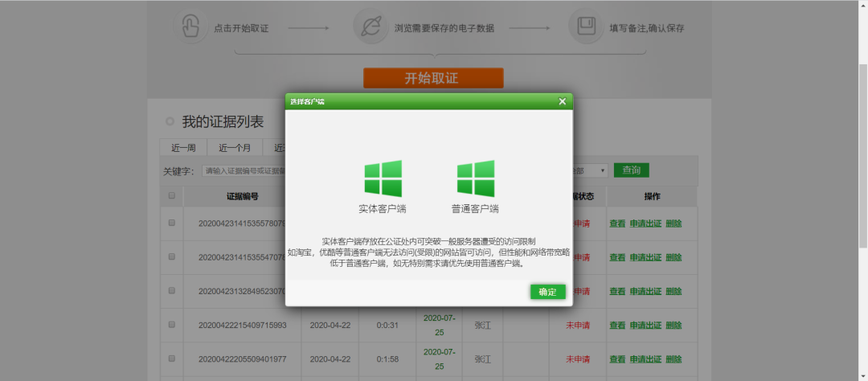868x381 pixels.
Task: Check the row 20200422154097159​93 checkbox
Action: point(172,325)
